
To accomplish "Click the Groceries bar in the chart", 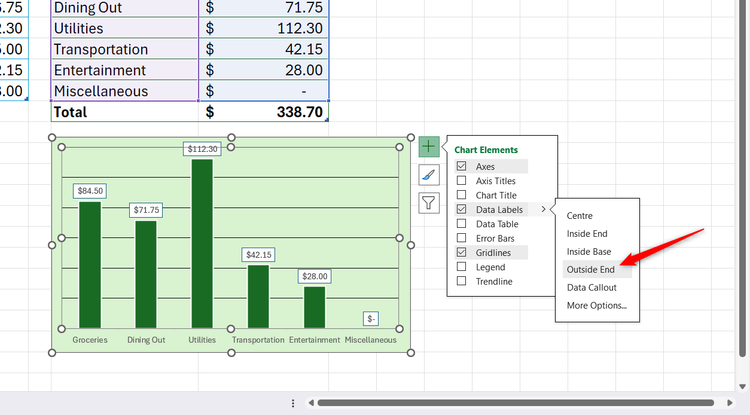I will click(x=90, y=265).
